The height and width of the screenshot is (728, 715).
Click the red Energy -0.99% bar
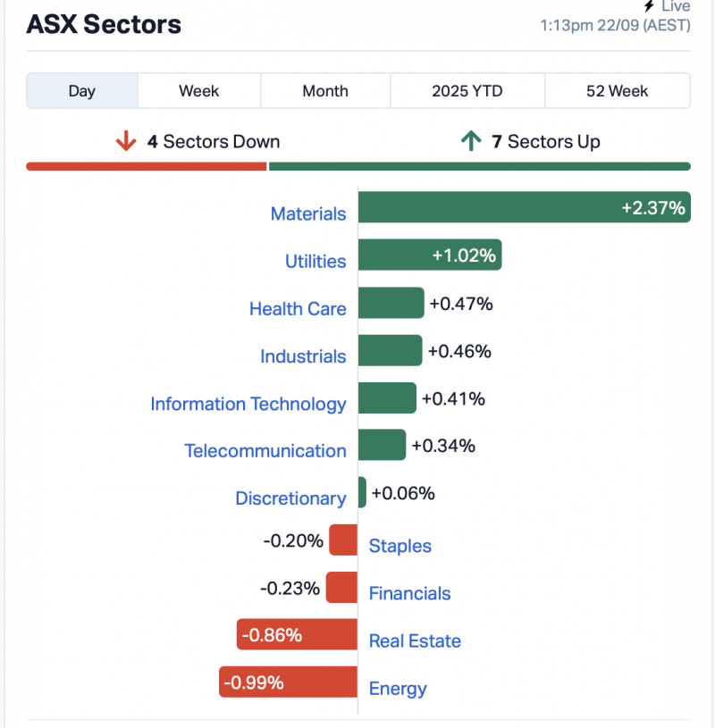[x=288, y=683]
